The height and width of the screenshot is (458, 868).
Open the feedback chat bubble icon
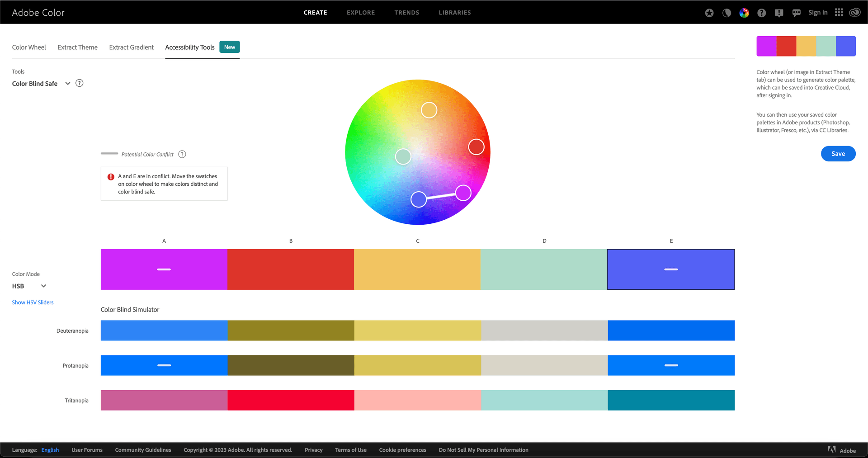[x=796, y=12]
